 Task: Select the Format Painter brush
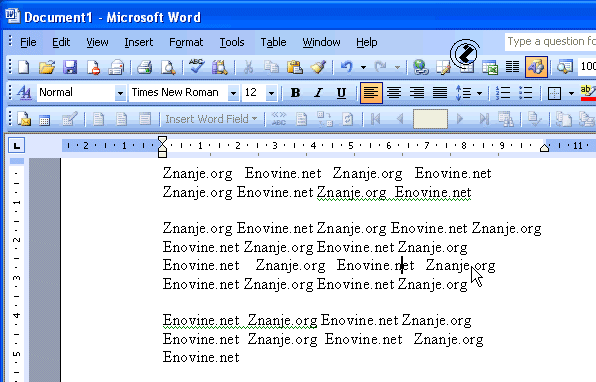click(318, 68)
